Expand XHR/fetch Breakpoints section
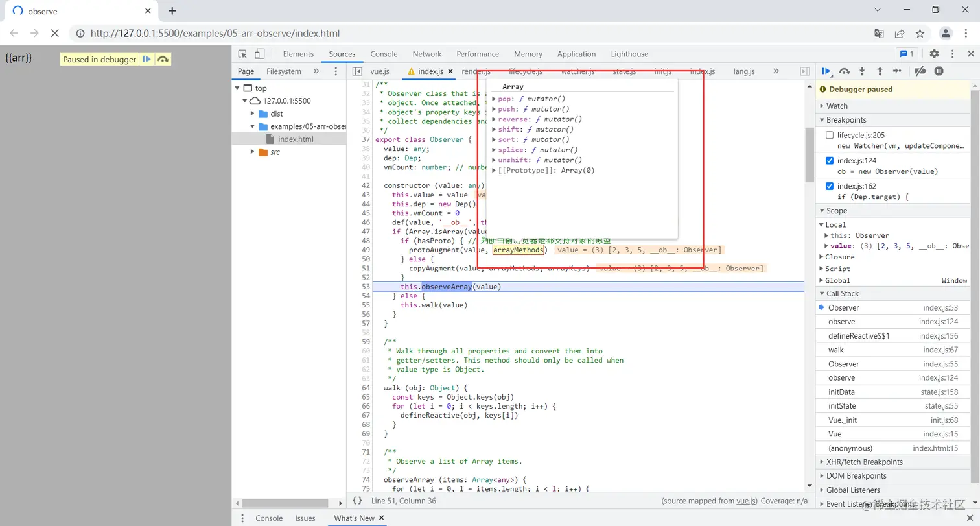Image resolution: width=980 pixels, height=526 pixels. [864, 462]
